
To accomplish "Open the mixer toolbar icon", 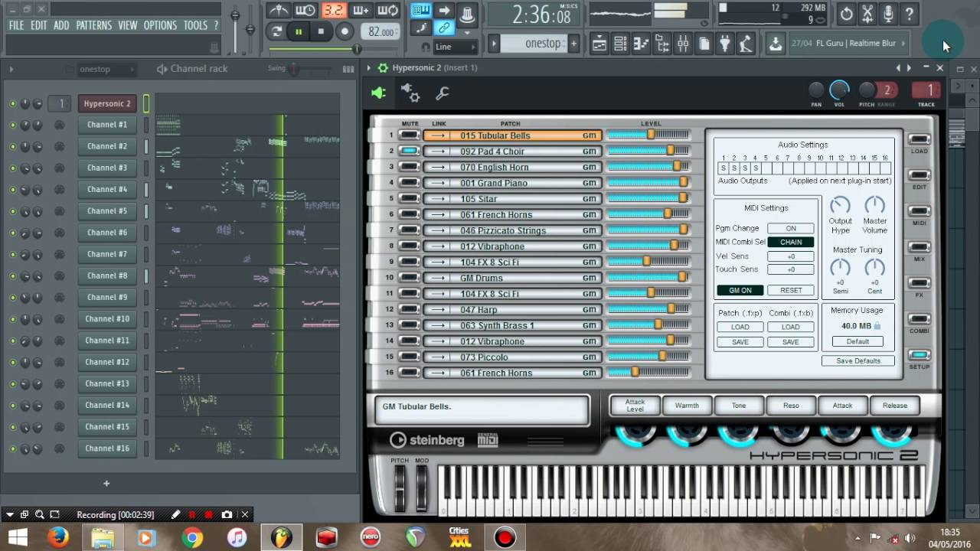I will pos(683,44).
